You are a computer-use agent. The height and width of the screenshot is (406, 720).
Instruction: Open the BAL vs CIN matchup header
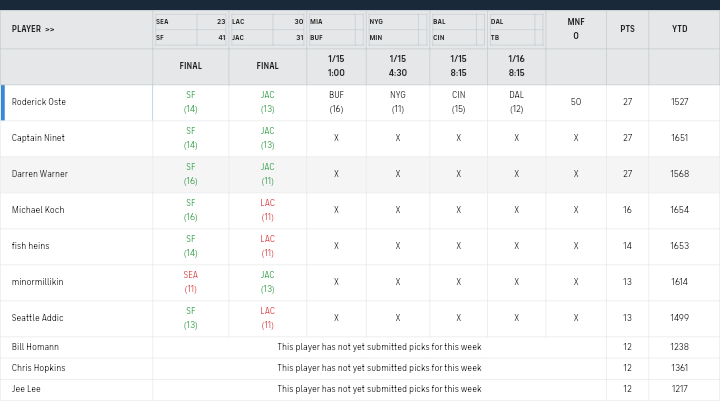click(x=458, y=29)
